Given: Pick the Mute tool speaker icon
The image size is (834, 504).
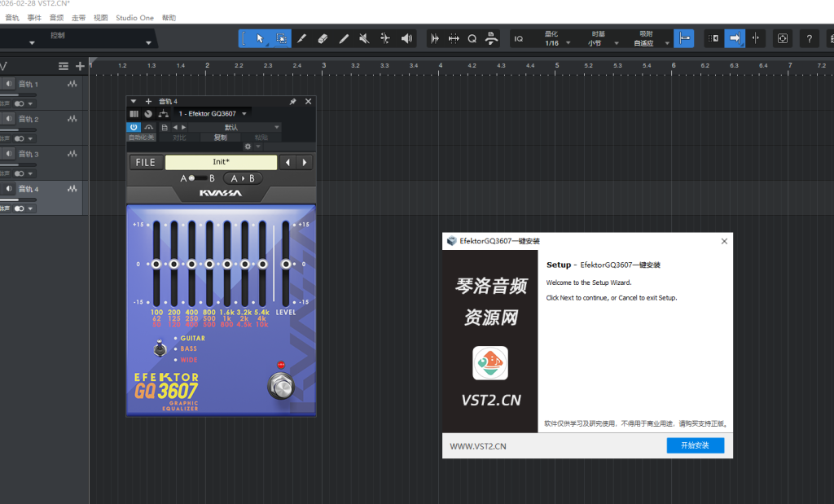Looking at the screenshot, I should pyautogui.click(x=365, y=38).
